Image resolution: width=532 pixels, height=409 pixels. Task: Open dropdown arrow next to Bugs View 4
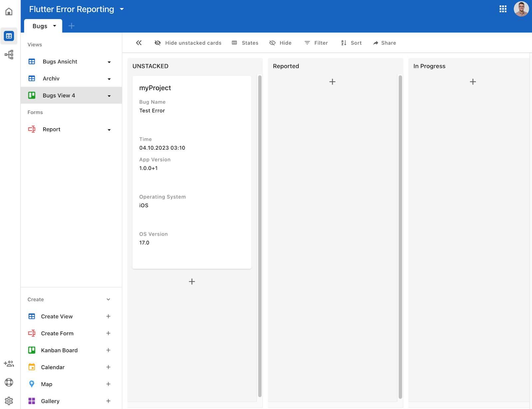click(x=109, y=96)
